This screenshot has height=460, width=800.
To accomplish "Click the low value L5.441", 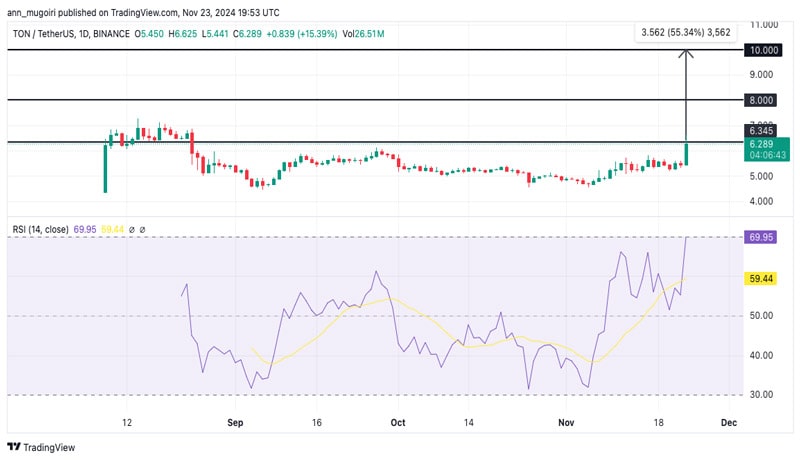I will point(215,34).
